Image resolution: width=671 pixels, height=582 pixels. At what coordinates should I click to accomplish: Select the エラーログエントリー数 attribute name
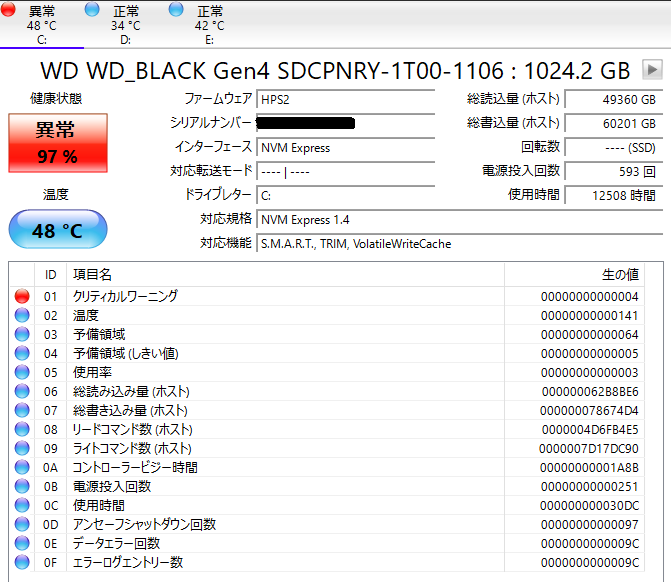coord(128,562)
